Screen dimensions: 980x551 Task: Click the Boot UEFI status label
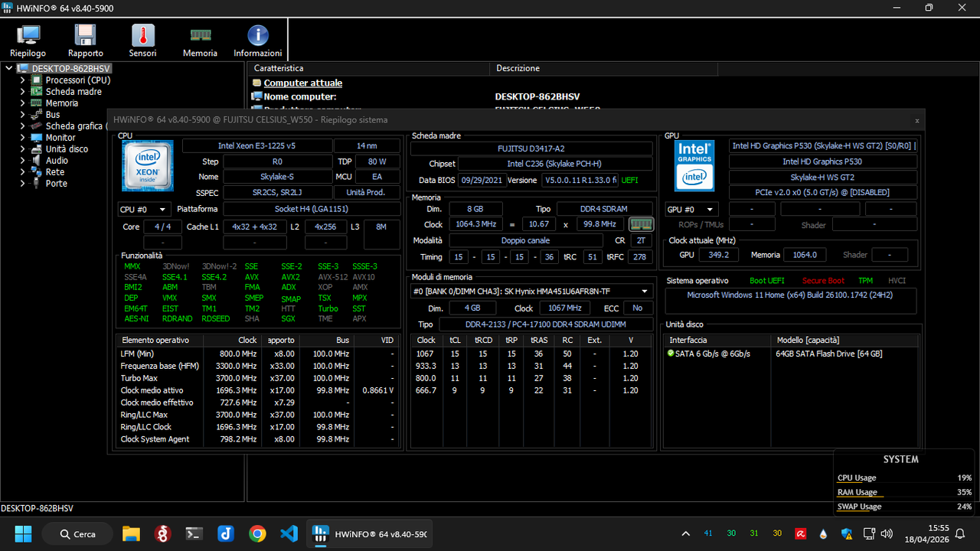click(769, 281)
